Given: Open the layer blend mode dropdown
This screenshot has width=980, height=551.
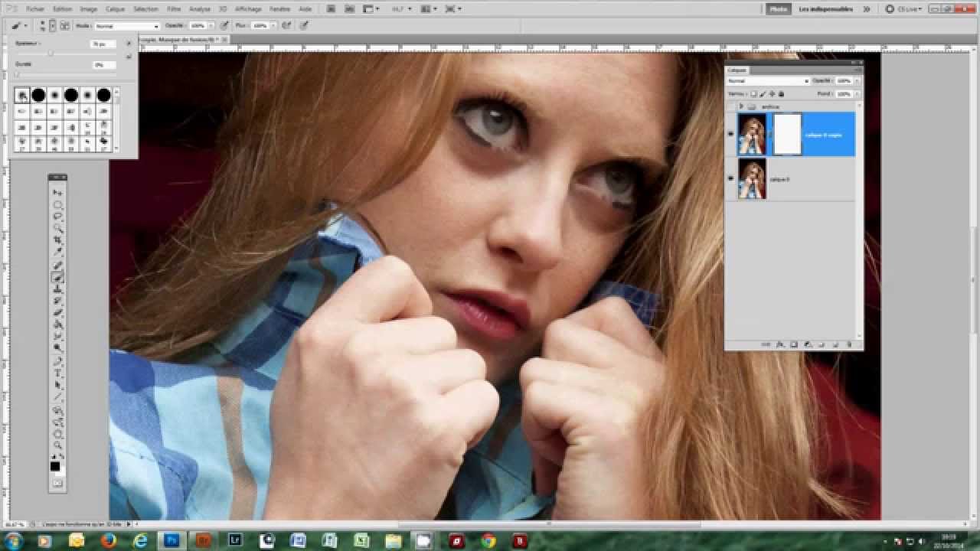Looking at the screenshot, I should click(768, 80).
